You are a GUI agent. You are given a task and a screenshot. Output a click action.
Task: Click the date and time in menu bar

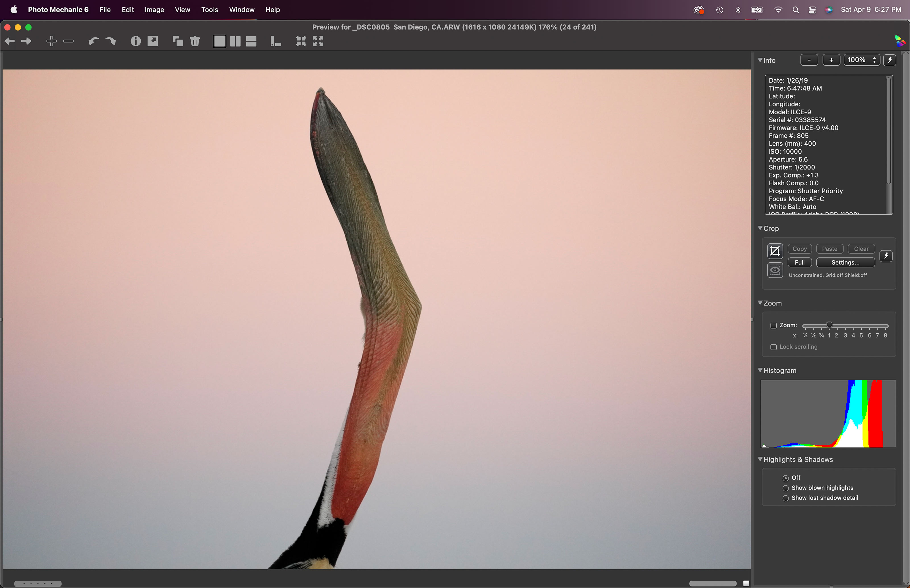[x=871, y=10]
